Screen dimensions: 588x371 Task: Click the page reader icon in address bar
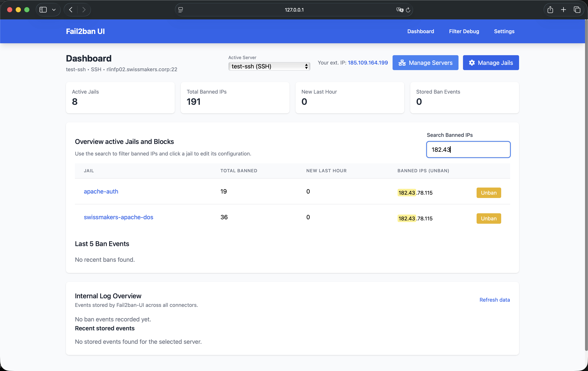pyautogui.click(x=181, y=10)
